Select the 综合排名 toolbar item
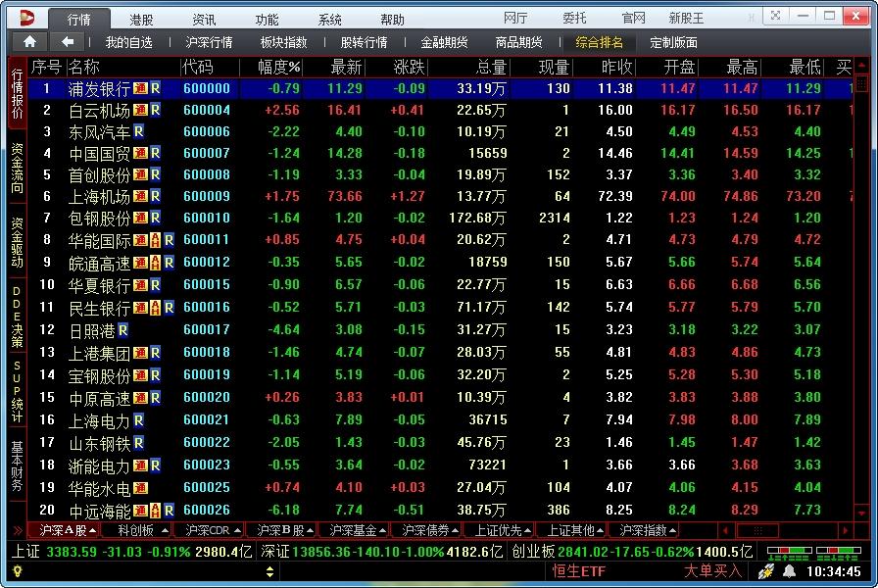The height and width of the screenshot is (588, 878). [599, 42]
